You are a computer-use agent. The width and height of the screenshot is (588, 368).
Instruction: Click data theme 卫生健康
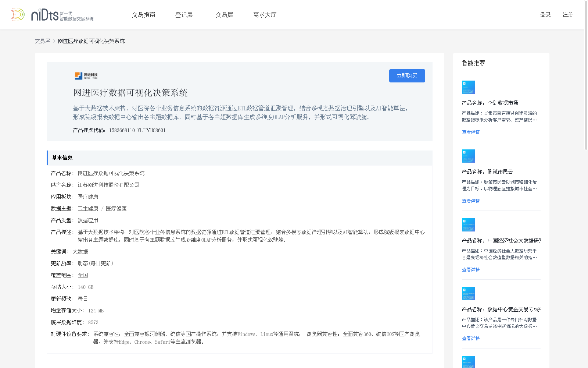(x=88, y=209)
